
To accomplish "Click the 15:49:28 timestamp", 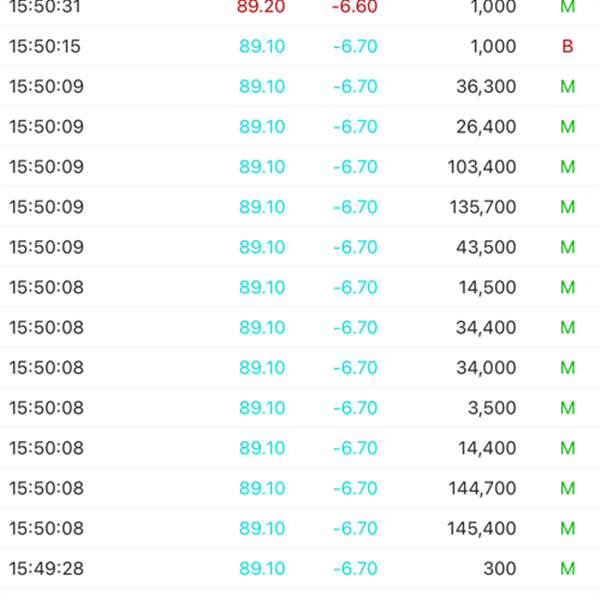I will pyautogui.click(x=46, y=569).
